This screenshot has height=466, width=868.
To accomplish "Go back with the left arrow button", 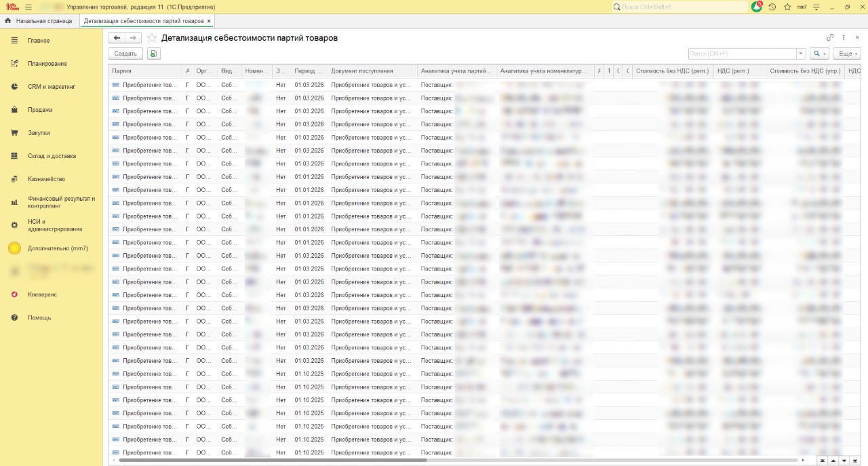I will pyautogui.click(x=117, y=38).
